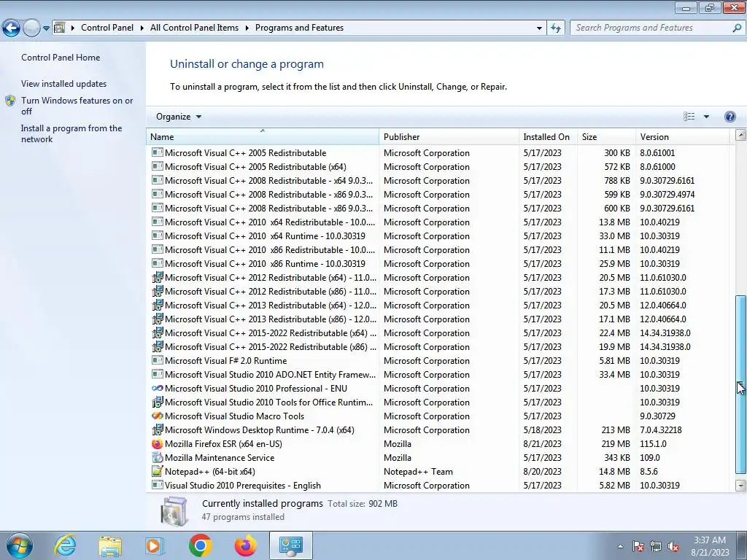Click the icon of Visual C++ 2012 Redistributable (x64)
This screenshot has width=747, height=560.
(158, 277)
